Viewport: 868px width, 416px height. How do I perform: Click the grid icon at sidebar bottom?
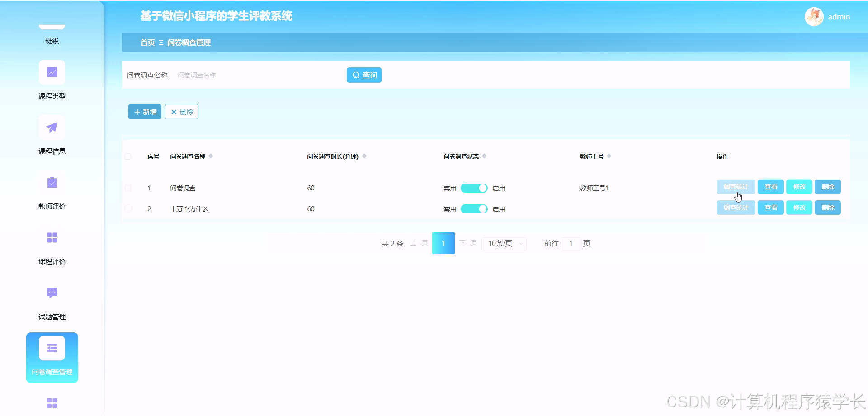(52, 402)
